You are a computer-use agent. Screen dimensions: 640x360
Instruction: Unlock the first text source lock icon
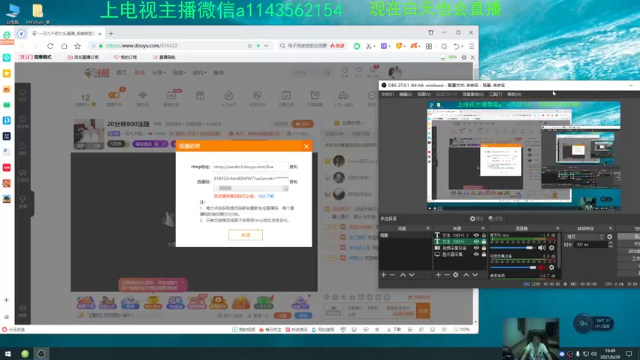(484, 235)
